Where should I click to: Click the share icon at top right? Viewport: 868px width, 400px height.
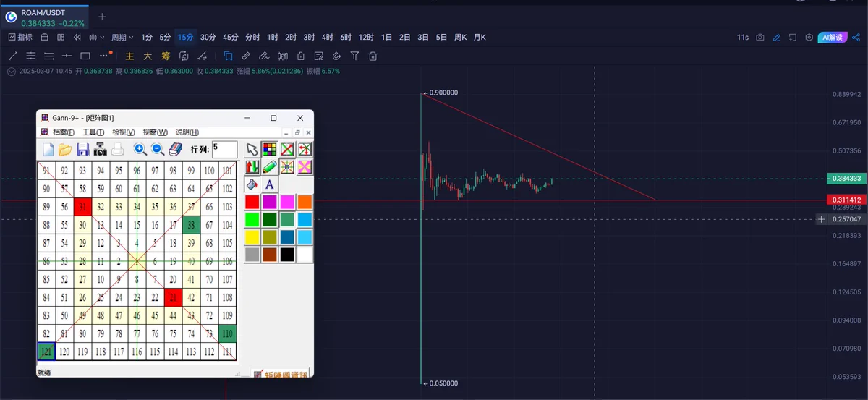pos(857,37)
